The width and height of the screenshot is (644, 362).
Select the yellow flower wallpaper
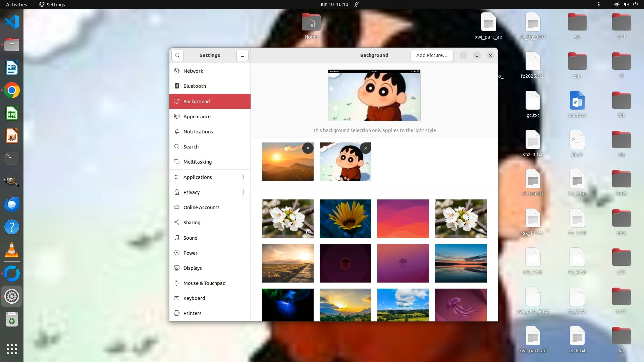click(345, 219)
